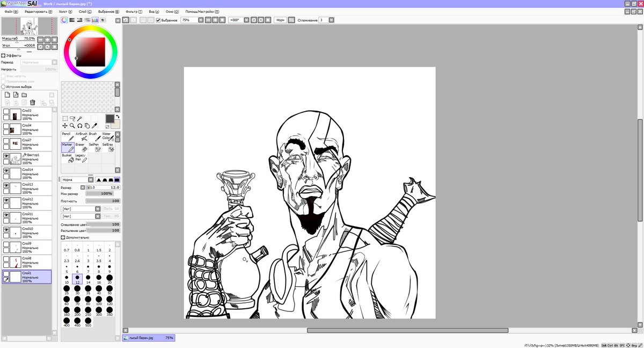The width and height of the screenshot is (644, 348).
Task: Activate the rotate view tool
Action: 79,126
